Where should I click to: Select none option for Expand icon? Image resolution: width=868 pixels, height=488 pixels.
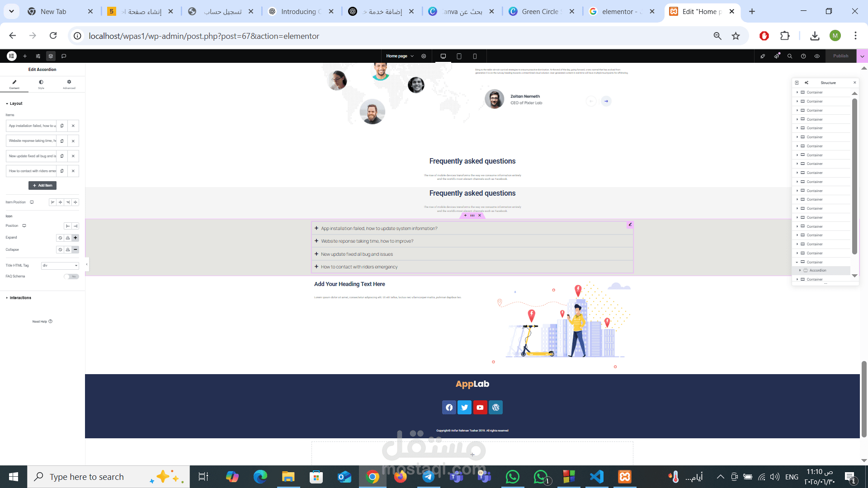pyautogui.click(x=60, y=238)
